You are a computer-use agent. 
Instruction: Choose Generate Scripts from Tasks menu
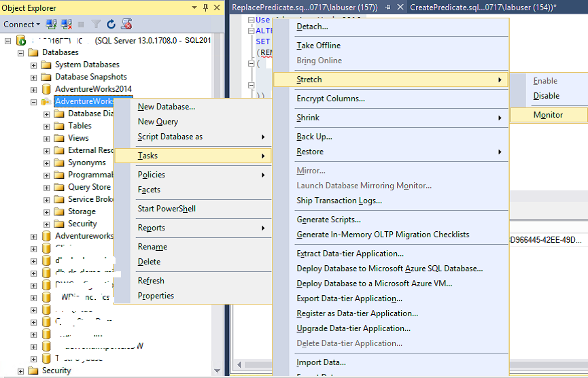(328, 220)
